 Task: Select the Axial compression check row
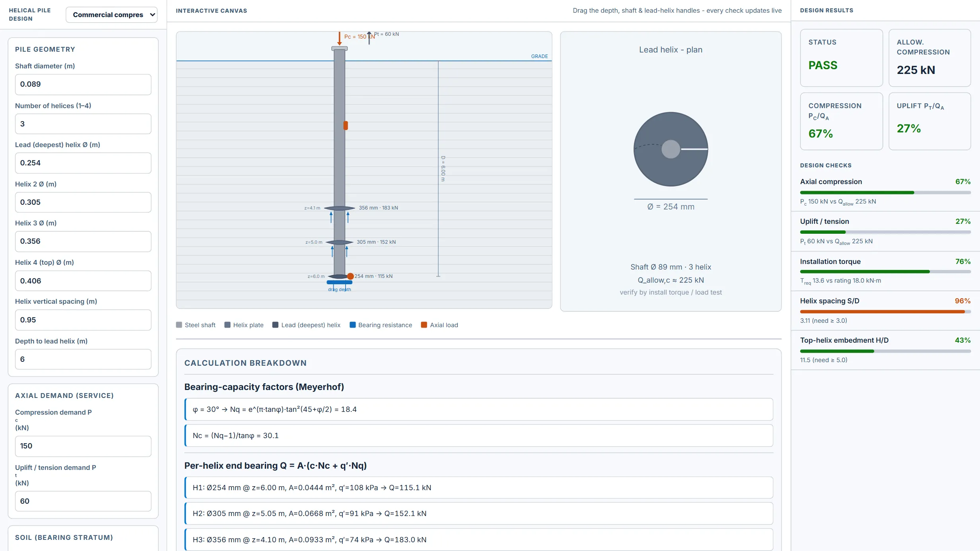click(885, 191)
